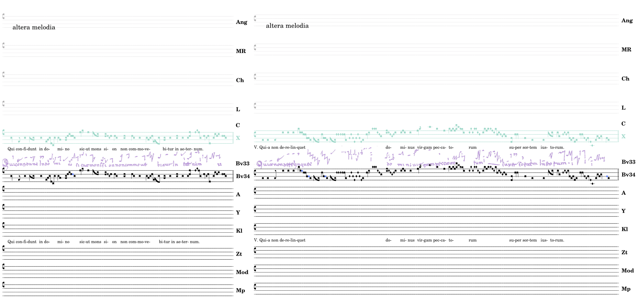Click the C clef on right Zt staff

tap(255, 250)
